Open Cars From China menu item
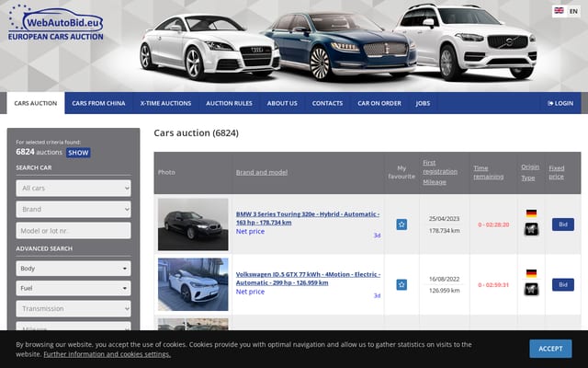The height and width of the screenshot is (368, 588). click(98, 103)
